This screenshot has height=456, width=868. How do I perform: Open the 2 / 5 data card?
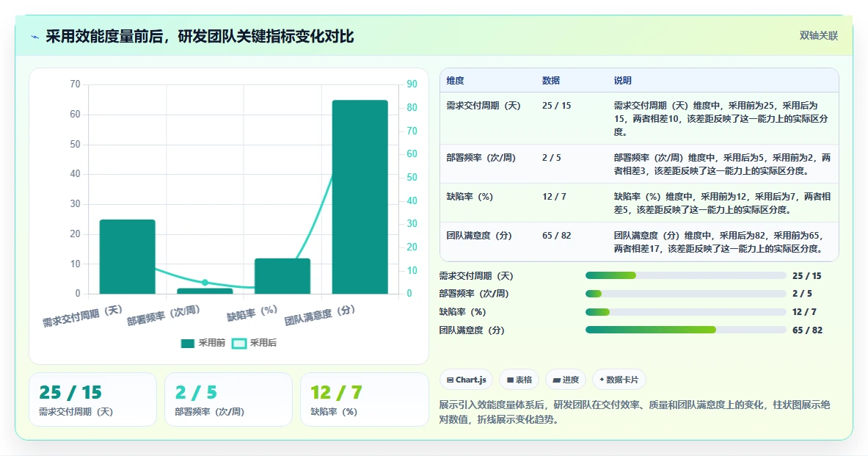pos(228,399)
